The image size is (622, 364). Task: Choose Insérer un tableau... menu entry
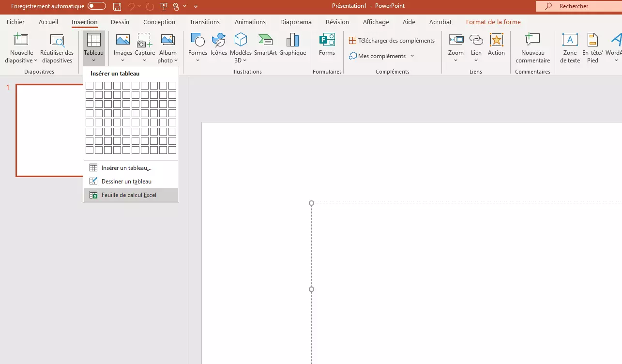tap(131, 168)
